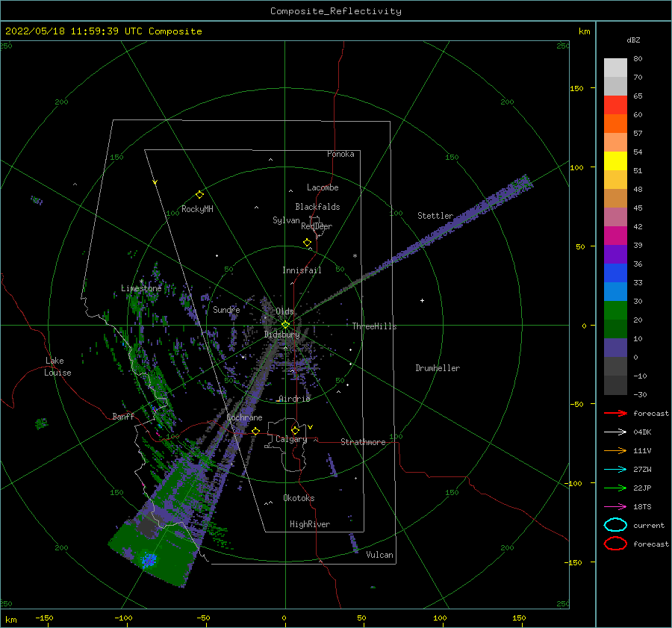The height and width of the screenshot is (628, 672).
Task: Click the magenta 42 dBZ color swatch
Action: click(x=615, y=235)
